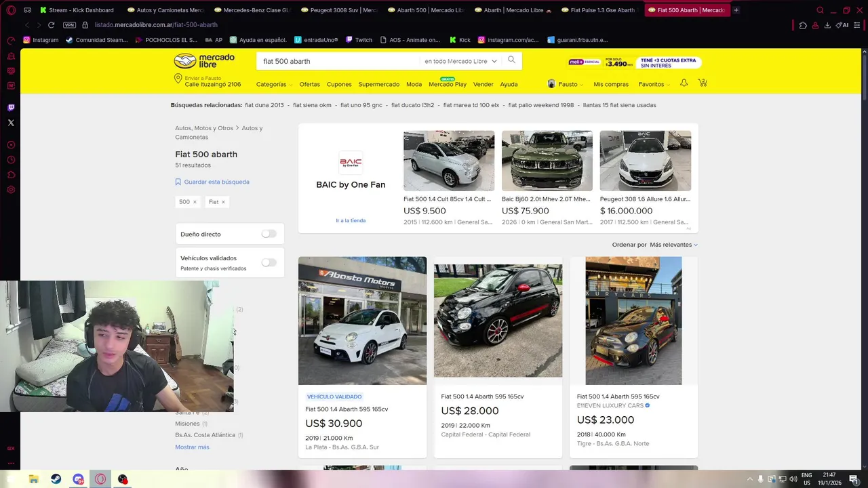Viewport: 868px width, 488px height.
Task: Click the browser address bar URL
Action: click(x=156, y=25)
